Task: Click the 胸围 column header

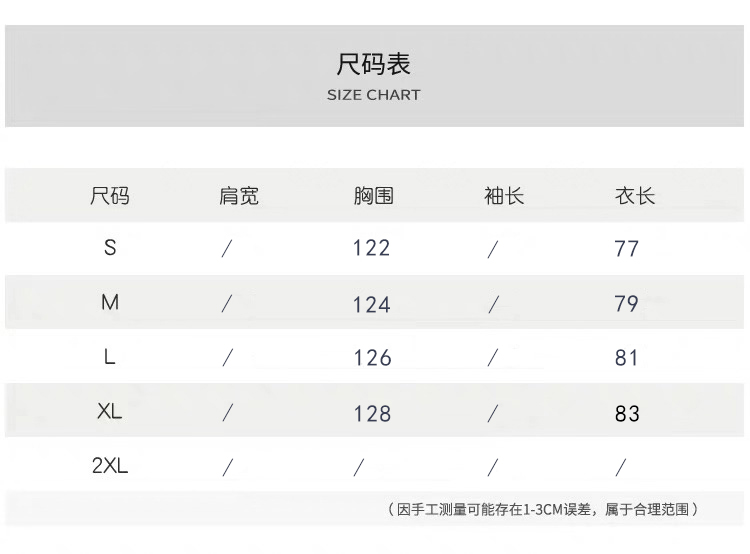Action: coord(373,196)
